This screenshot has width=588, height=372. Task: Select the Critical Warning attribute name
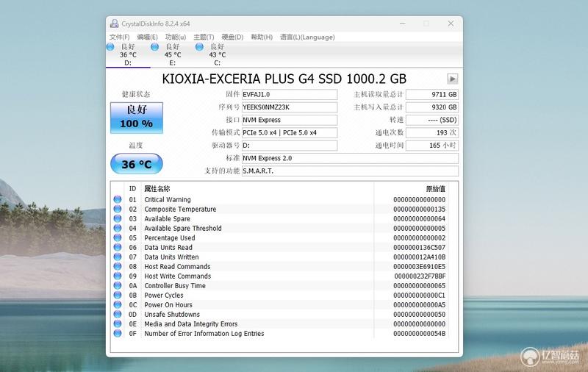point(168,199)
